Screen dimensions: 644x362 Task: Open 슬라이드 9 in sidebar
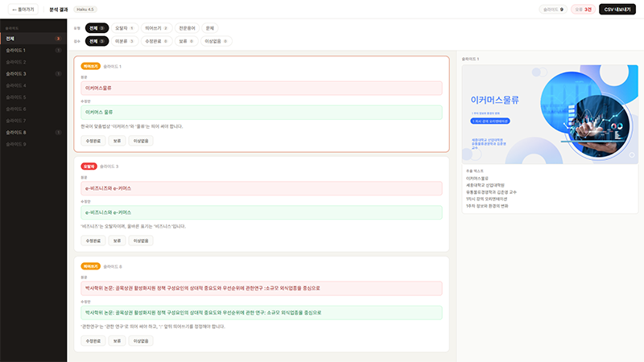33,144
